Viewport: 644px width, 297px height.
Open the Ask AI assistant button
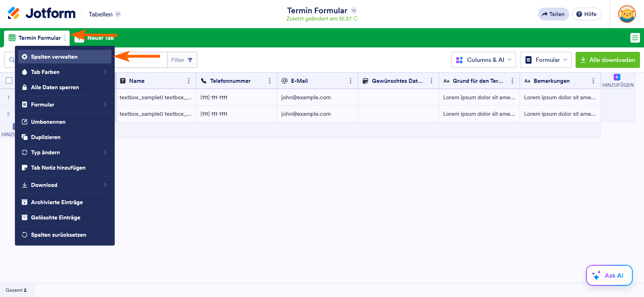[609, 275]
